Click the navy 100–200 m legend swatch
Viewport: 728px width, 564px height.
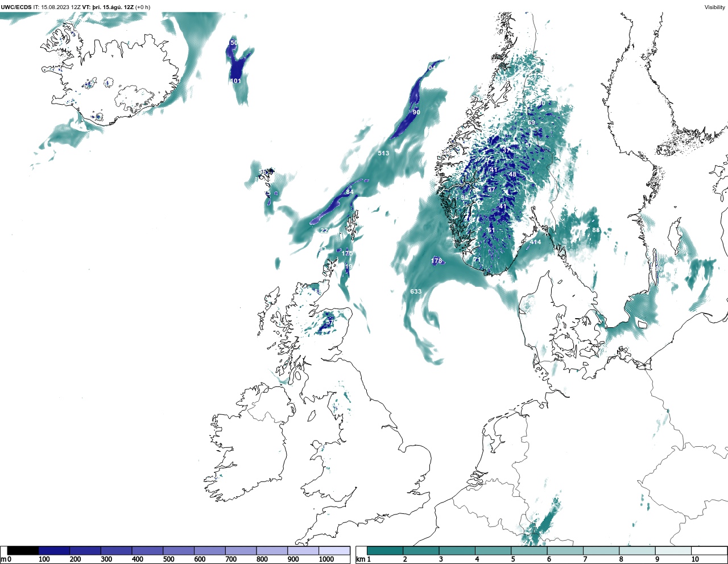point(54,551)
